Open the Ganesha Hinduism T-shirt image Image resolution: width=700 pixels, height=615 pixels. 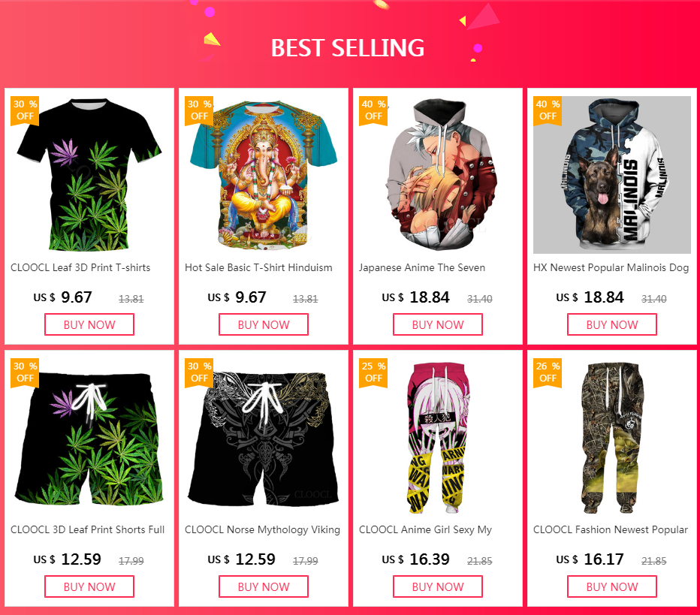pyautogui.click(x=264, y=175)
